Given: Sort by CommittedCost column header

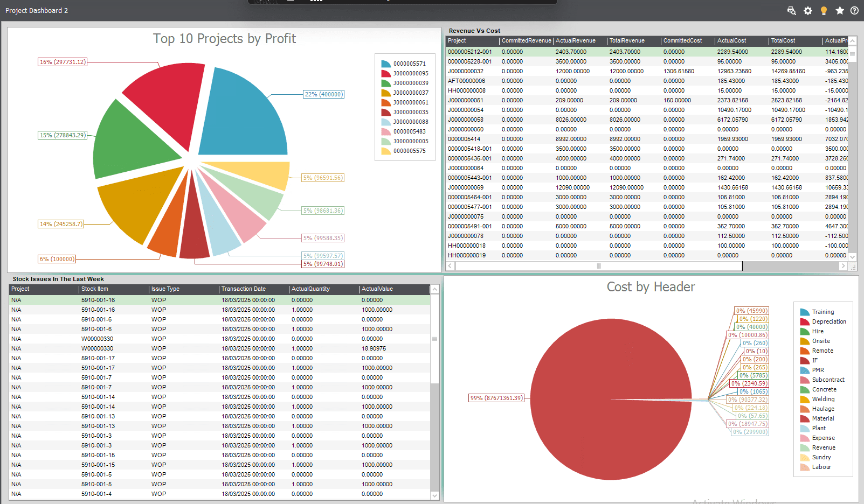Looking at the screenshot, I should (x=688, y=41).
